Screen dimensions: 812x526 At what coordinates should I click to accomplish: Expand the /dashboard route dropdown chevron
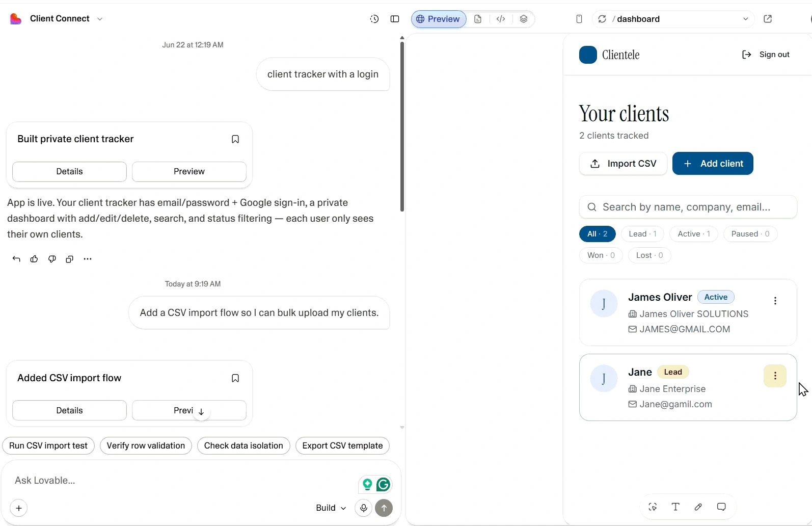pos(745,19)
